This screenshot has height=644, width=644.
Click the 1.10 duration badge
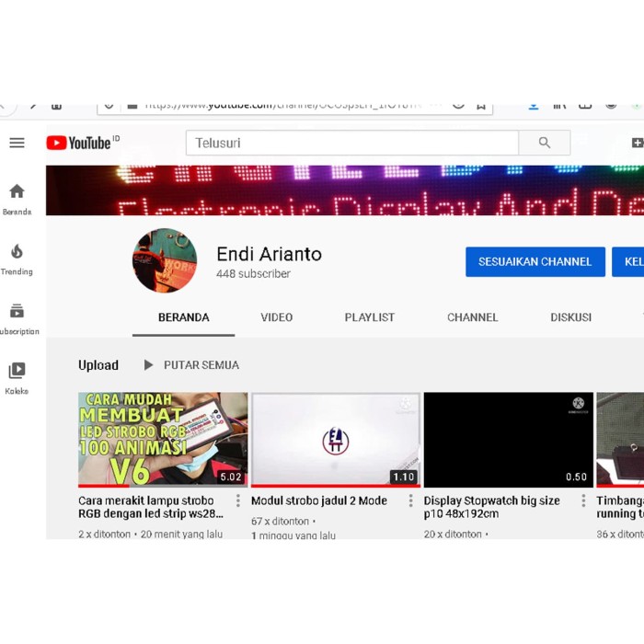(404, 477)
